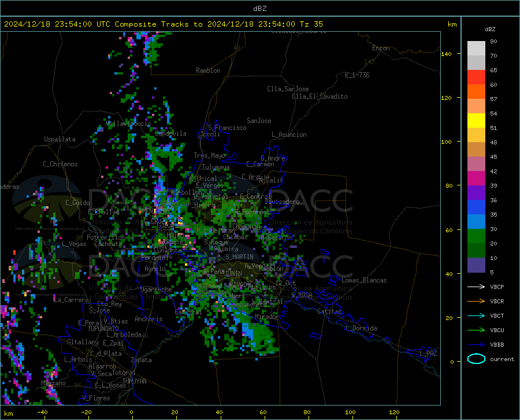Click the 'Gltallary' map label
Screen dimensions: 520x420
click(x=83, y=342)
